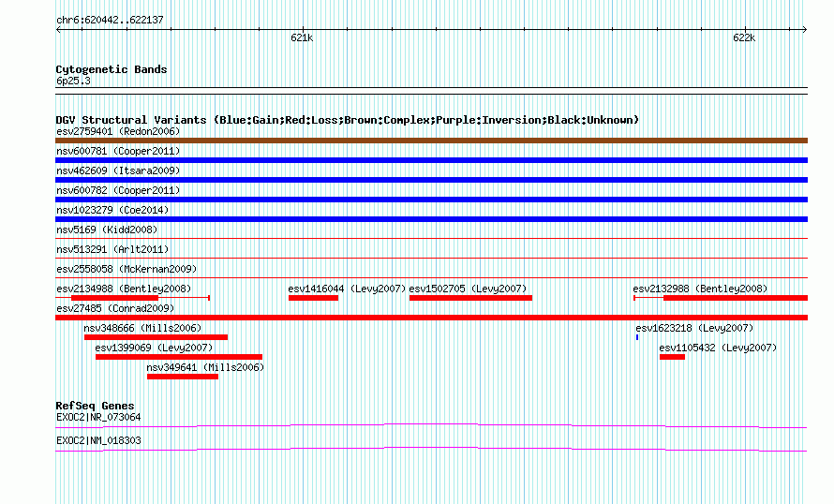Click the red bar under nsv349641

click(183, 377)
